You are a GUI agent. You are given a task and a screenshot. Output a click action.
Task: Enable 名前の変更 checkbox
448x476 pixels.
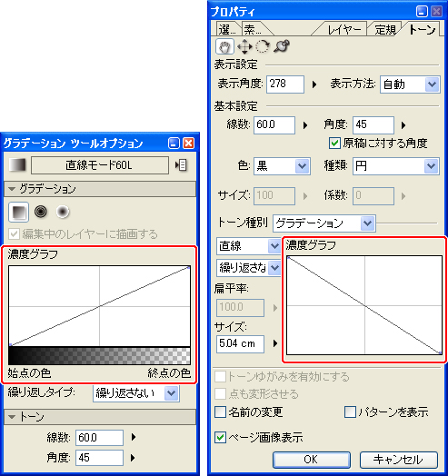tap(220, 412)
